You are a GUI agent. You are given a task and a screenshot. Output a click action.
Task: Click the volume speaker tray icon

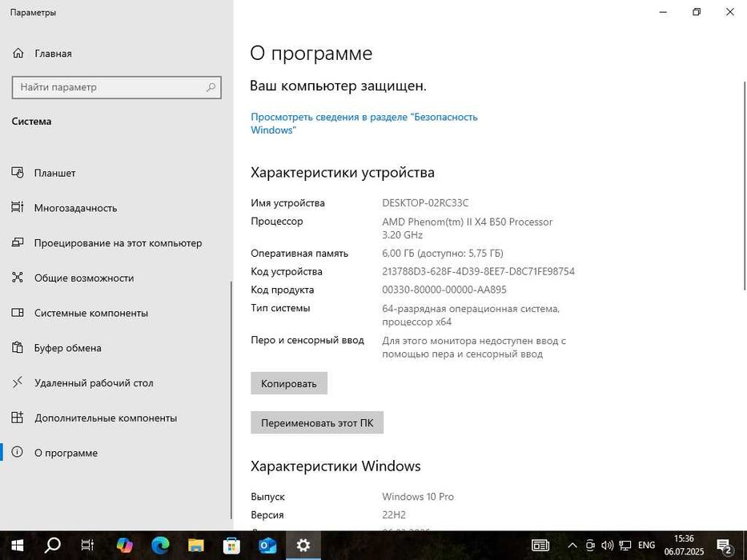(607, 546)
